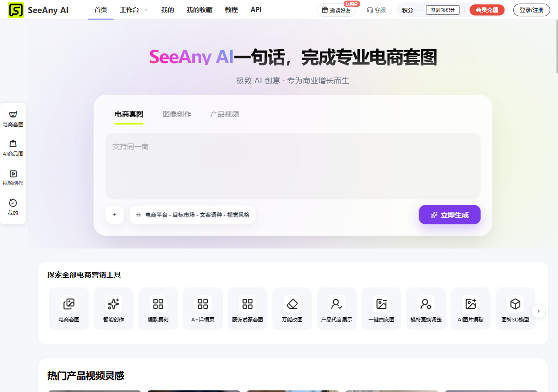Open the 爆款复刻 tool
Screen dimensions: 558x392
(x=158, y=309)
